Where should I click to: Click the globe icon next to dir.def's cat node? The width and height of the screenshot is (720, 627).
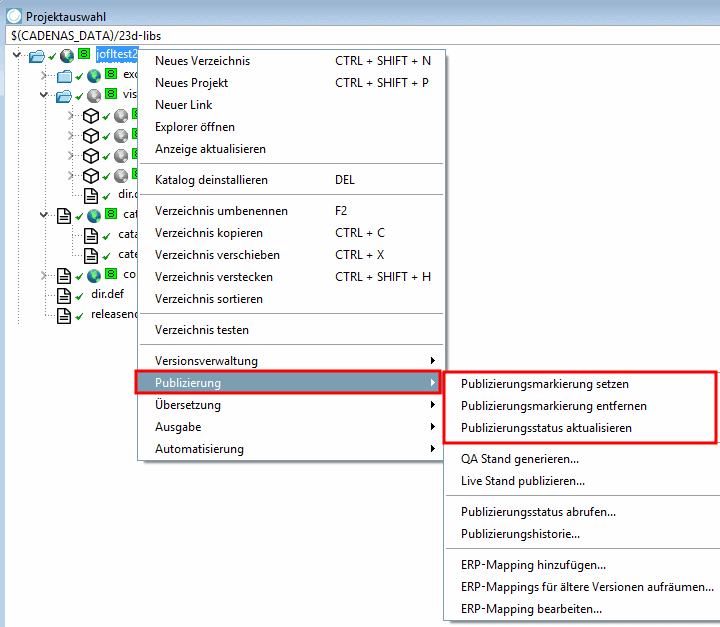coord(94,215)
